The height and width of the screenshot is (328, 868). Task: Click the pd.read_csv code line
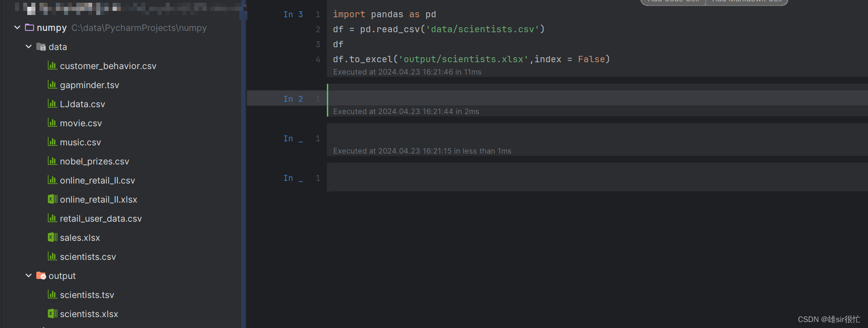[x=439, y=30]
